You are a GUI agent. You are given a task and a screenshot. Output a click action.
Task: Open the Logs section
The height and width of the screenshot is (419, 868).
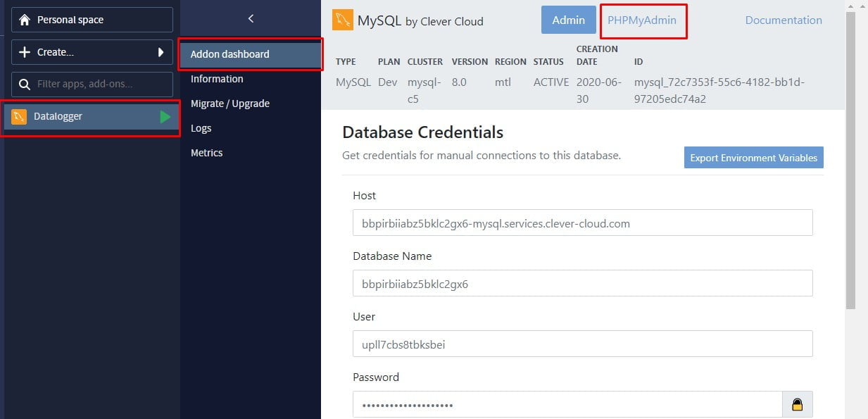201,128
